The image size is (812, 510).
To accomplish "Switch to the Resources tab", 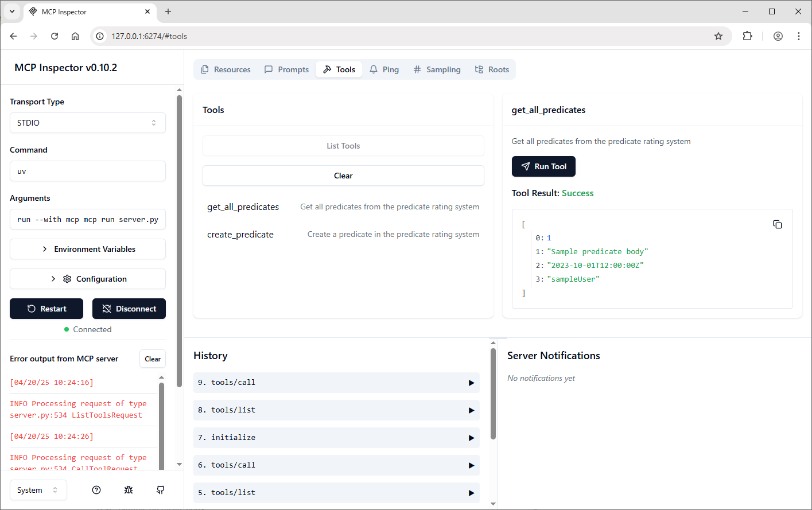I will pyautogui.click(x=226, y=69).
